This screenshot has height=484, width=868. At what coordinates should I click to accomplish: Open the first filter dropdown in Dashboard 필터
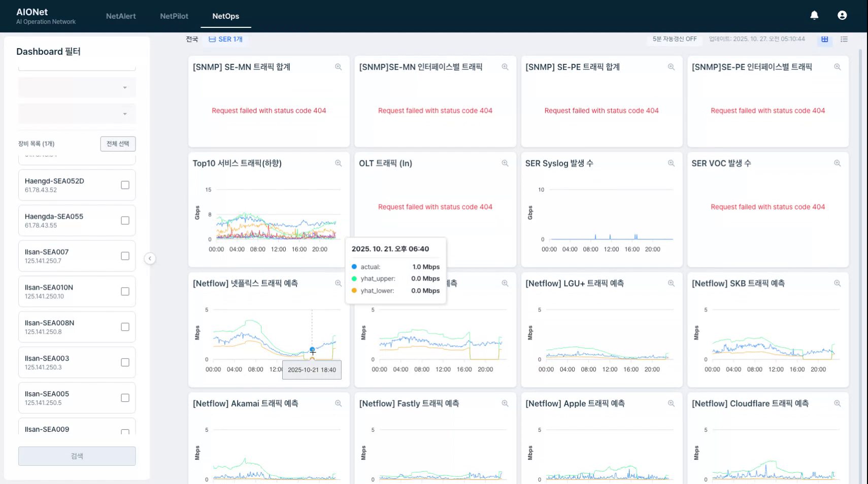click(77, 88)
